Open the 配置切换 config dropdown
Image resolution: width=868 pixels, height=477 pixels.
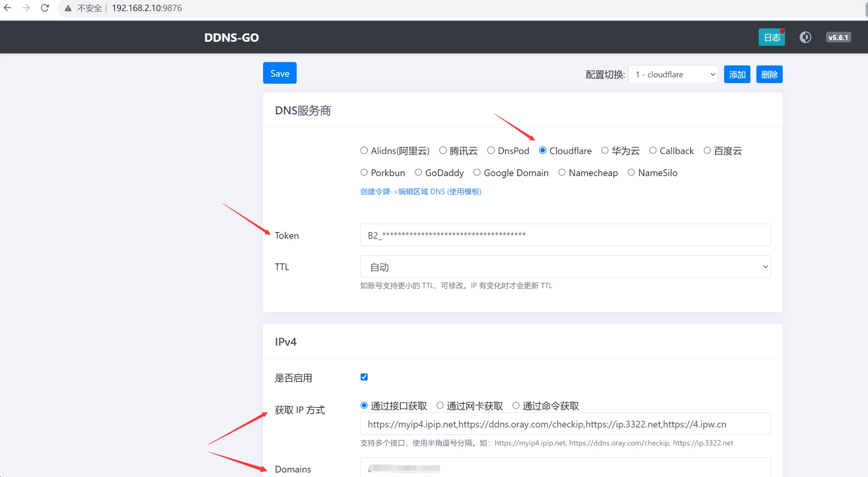click(x=673, y=74)
